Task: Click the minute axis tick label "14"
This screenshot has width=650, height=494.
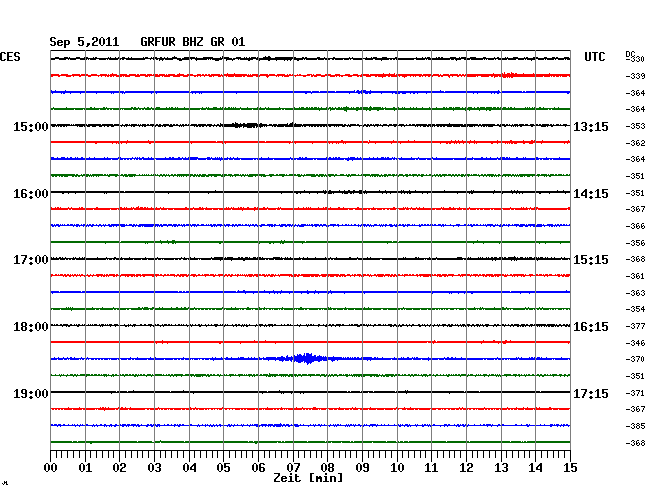Action: click(535, 467)
